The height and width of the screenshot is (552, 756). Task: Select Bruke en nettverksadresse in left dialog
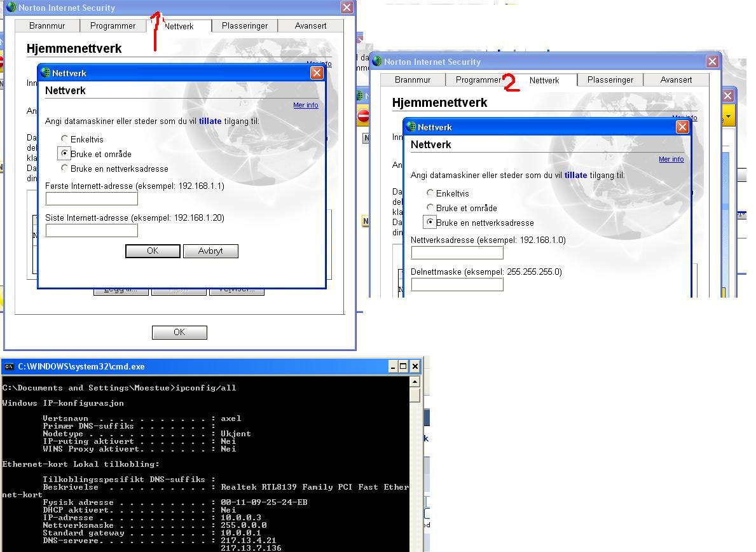click(x=64, y=169)
